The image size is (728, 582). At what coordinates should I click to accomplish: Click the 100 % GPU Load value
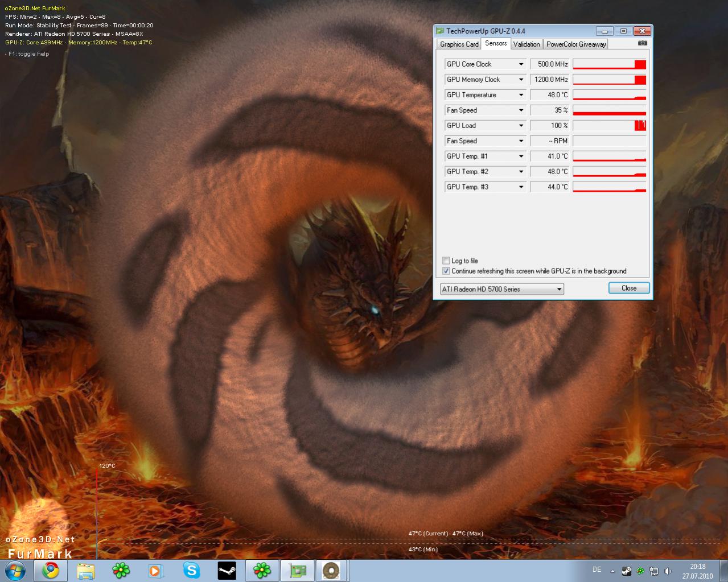pyautogui.click(x=550, y=126)
